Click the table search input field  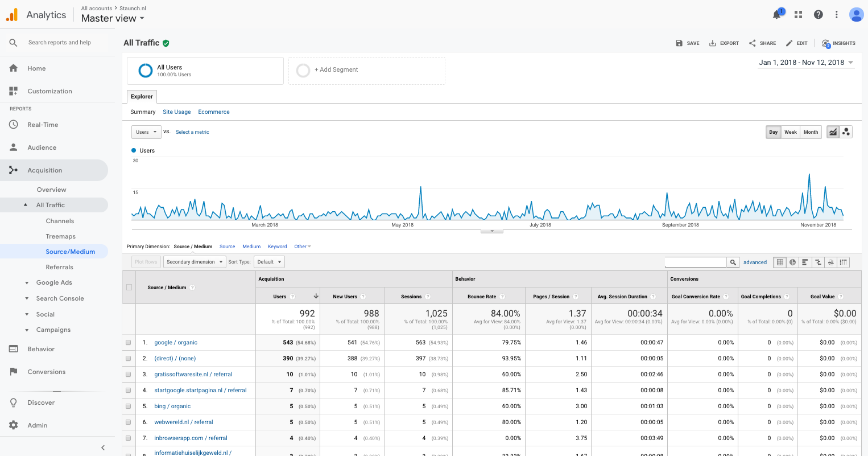[x=696, y=262]
